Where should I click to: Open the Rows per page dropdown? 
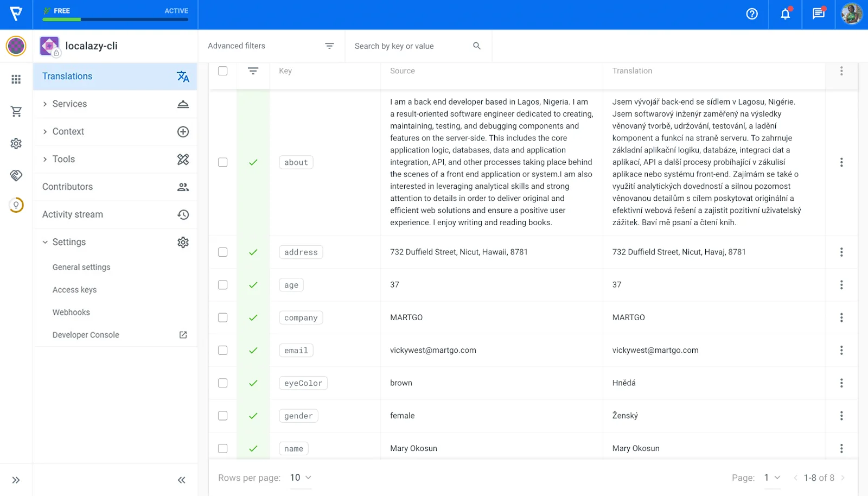point(301,478)
